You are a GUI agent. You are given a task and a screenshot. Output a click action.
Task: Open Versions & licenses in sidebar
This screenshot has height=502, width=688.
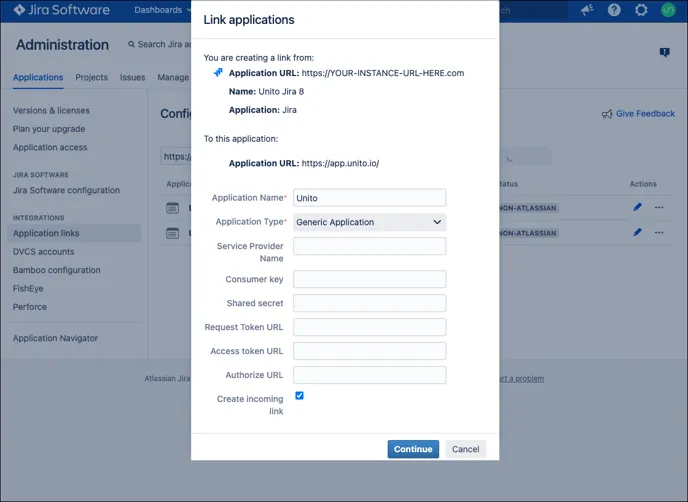pos(51,111)
